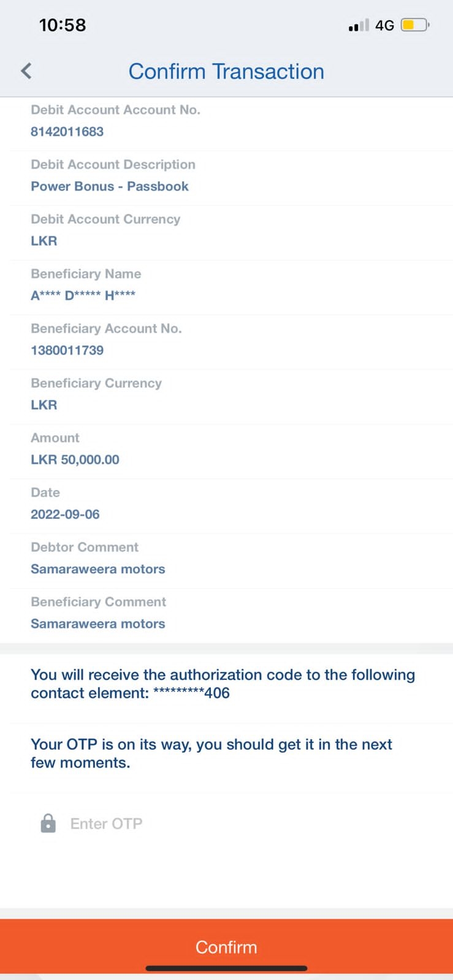Tap Power Bonus - Passbook description
This screenshot has height=980, width=453.
coord(110,186)
